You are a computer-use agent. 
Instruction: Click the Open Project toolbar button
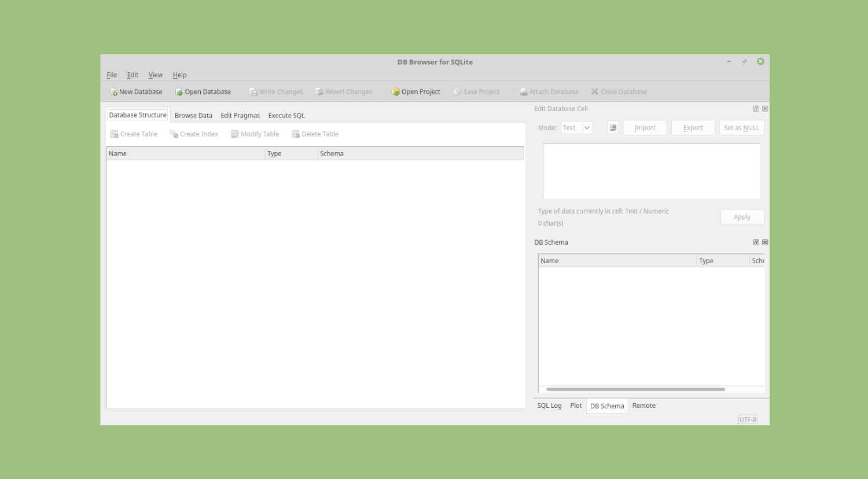pyautogui.click(x=415, y=92)
